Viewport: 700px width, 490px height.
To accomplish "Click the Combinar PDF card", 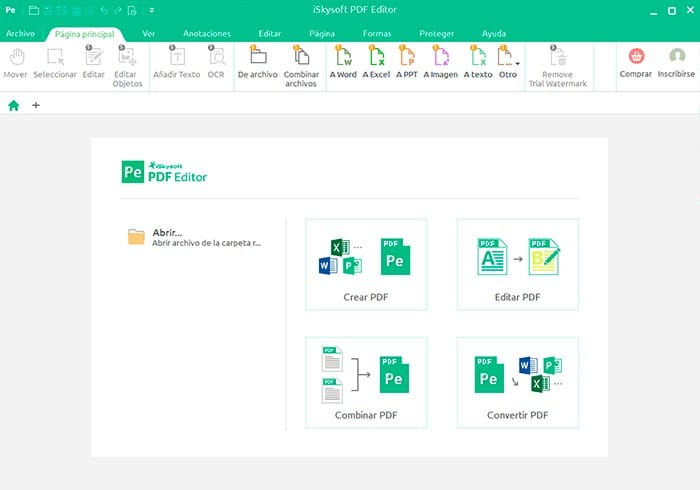I will [x=366, y=382].
